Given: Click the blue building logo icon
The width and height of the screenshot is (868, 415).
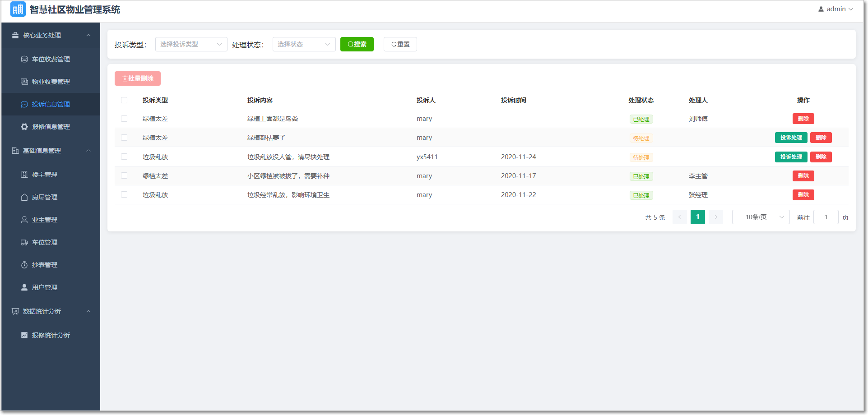Looking at the screenshot, I should pyautogui.click(x=18, y=9).
